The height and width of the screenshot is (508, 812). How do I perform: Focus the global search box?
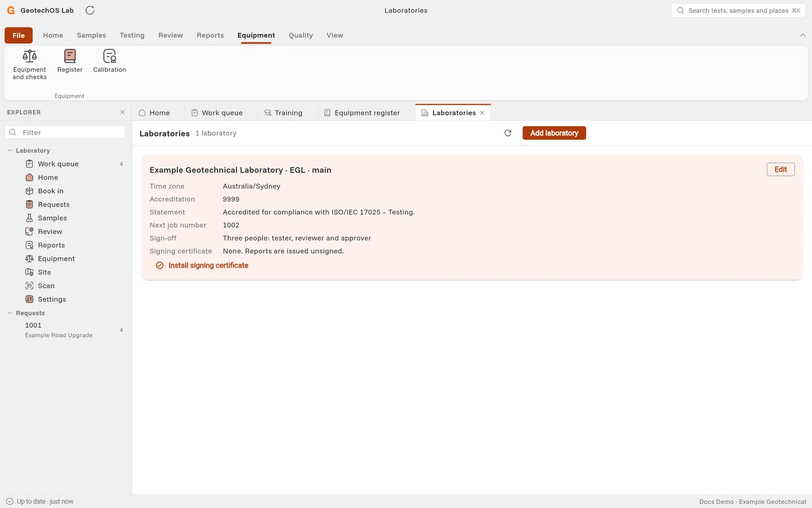tap(738, 10)
